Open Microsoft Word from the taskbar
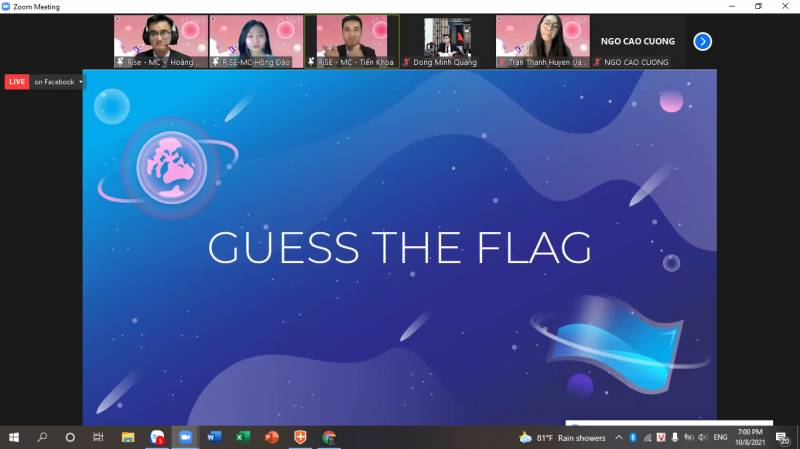800x449 pixels. coord(214,437)
